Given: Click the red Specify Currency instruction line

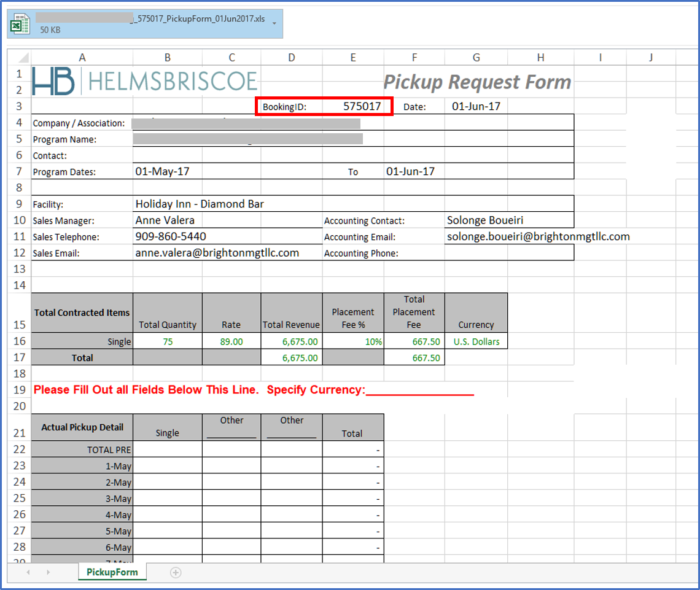Looking at the screenshot, I should (x=254, y=391).
